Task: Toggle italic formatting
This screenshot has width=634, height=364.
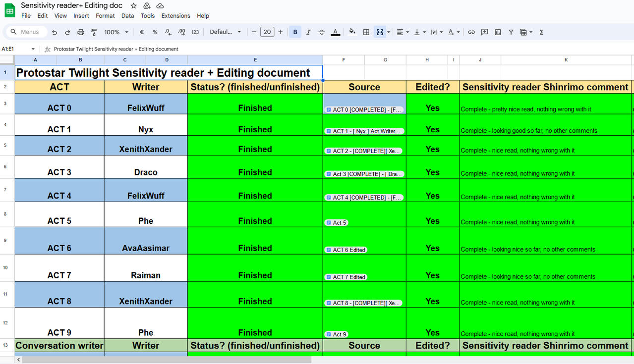Action: pos(308,32)
